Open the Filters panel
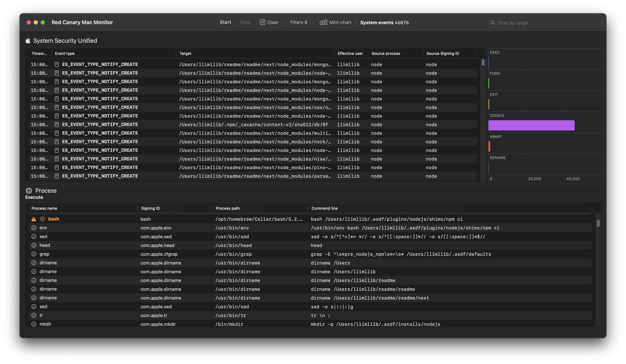This screenshot has height=364, width=626. click(298, 22)
